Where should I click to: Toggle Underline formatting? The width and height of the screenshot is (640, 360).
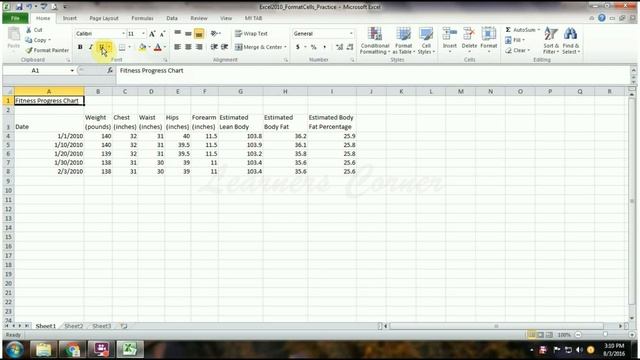[x=102, y=47]
